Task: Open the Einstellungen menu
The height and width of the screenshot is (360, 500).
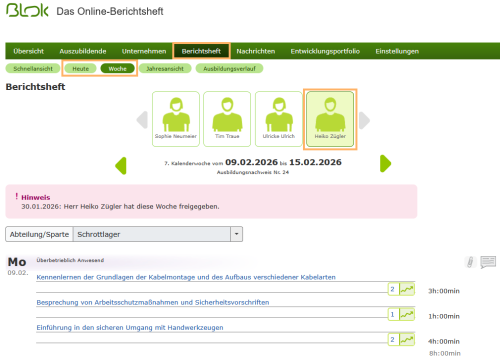Action: (397, 51)
